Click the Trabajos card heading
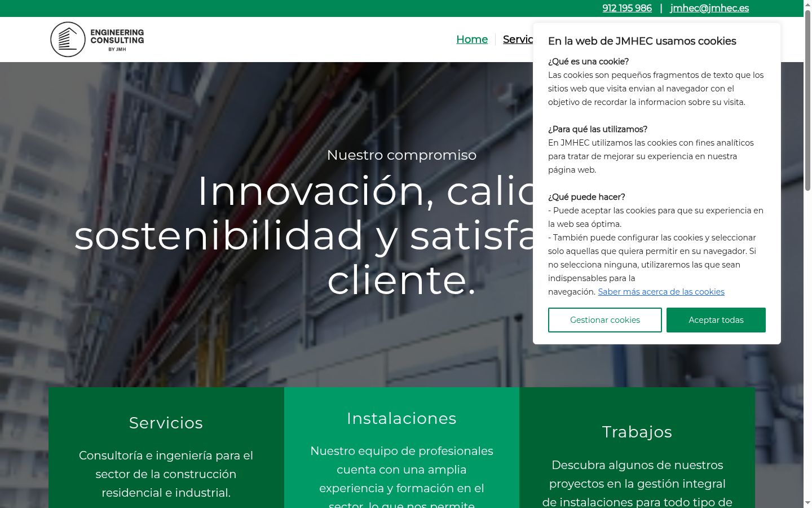 637,432
